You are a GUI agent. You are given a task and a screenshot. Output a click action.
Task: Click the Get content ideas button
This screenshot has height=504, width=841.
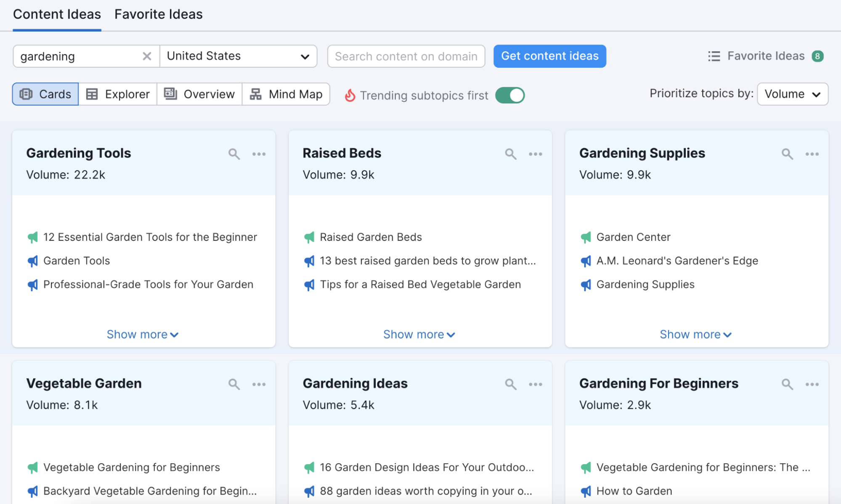pos(549,56)
